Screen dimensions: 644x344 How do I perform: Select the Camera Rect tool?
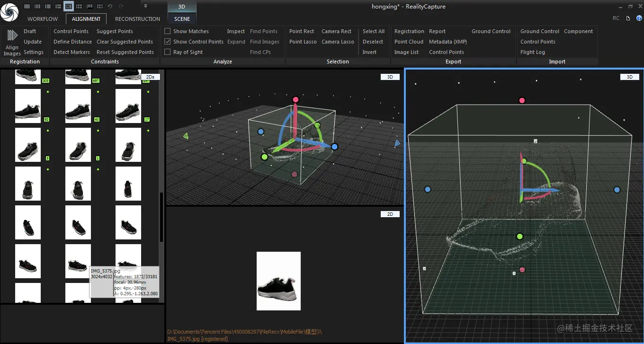(336, 31)
